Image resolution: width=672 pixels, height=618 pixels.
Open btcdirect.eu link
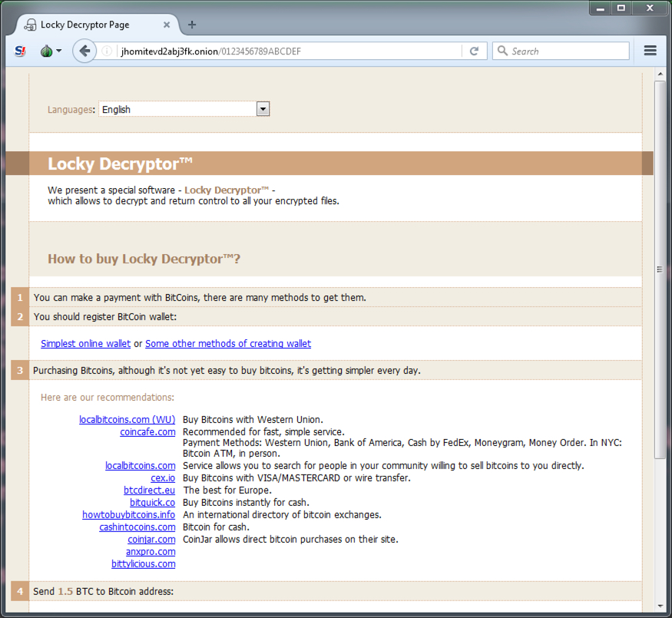tap(150, 491)
